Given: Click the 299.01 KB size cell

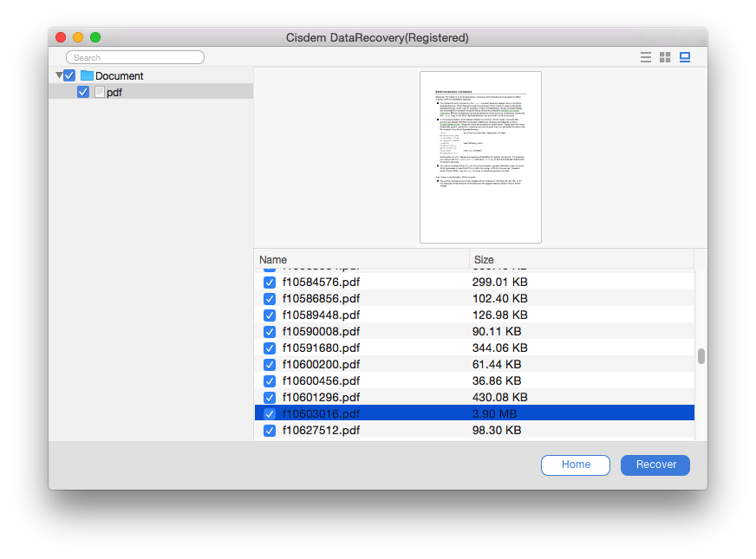Looking at the screenshot, I should [500, 282].
